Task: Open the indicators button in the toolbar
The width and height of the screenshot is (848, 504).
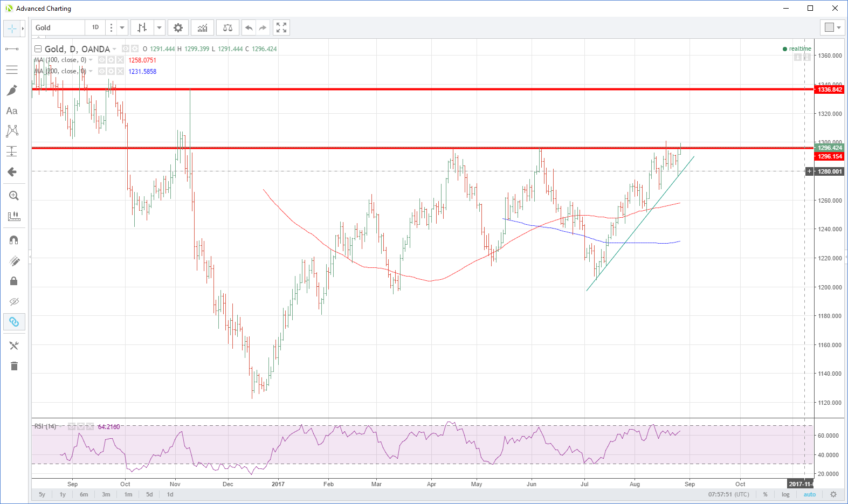Action: tap(203, 27)
